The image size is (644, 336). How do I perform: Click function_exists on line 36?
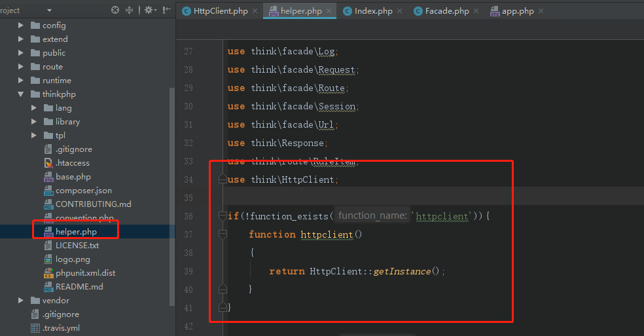click(x=289, y=216)
